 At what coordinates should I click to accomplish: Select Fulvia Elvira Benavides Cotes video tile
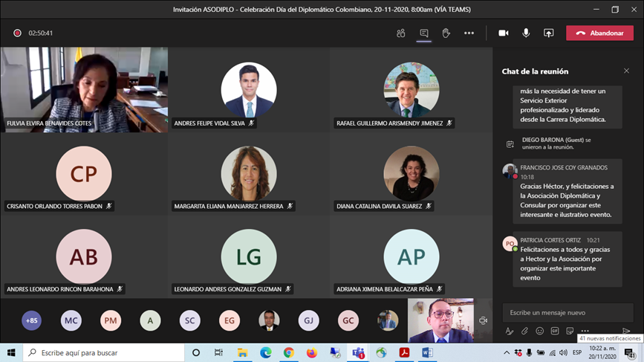coord(84,90)
